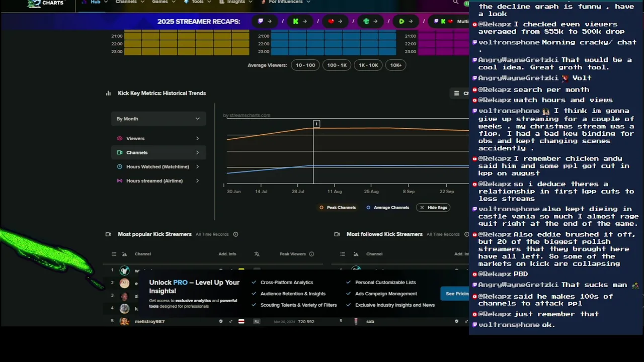Image resolution: width=644 pixels, height=362 pixels.
Task: Click the 720 592 peak viewers value
Action: (306, 321)
